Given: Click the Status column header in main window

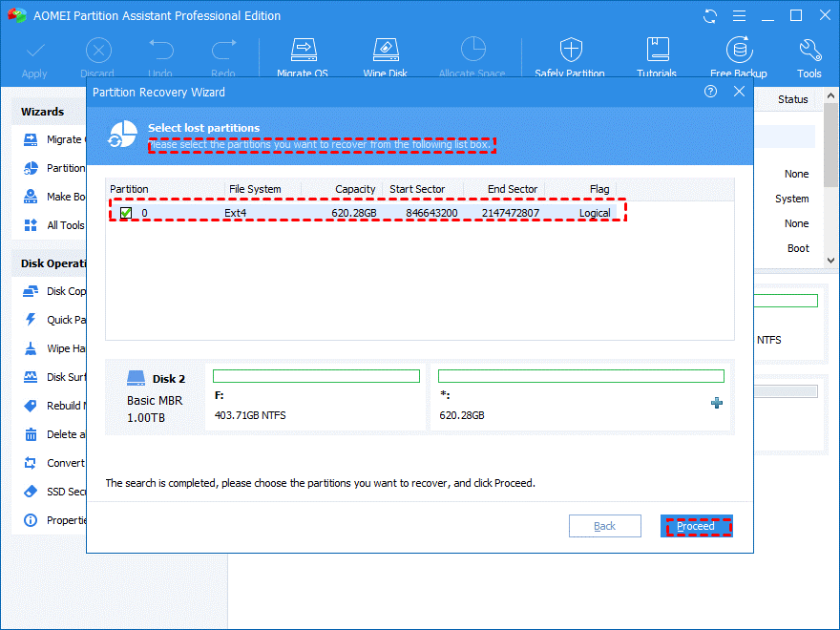Looking at the screenshot, I should [x=792, y=99].
